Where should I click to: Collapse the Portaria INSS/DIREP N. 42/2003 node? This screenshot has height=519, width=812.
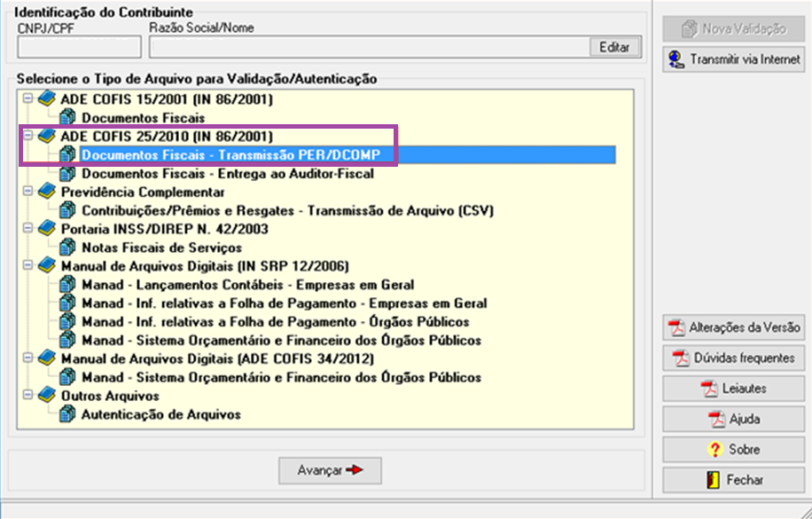[x=28, y=228]
